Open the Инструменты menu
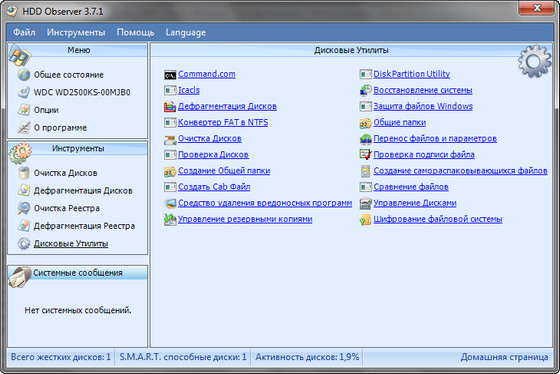Viewport: 560px width, 374px height. (76, 33)
